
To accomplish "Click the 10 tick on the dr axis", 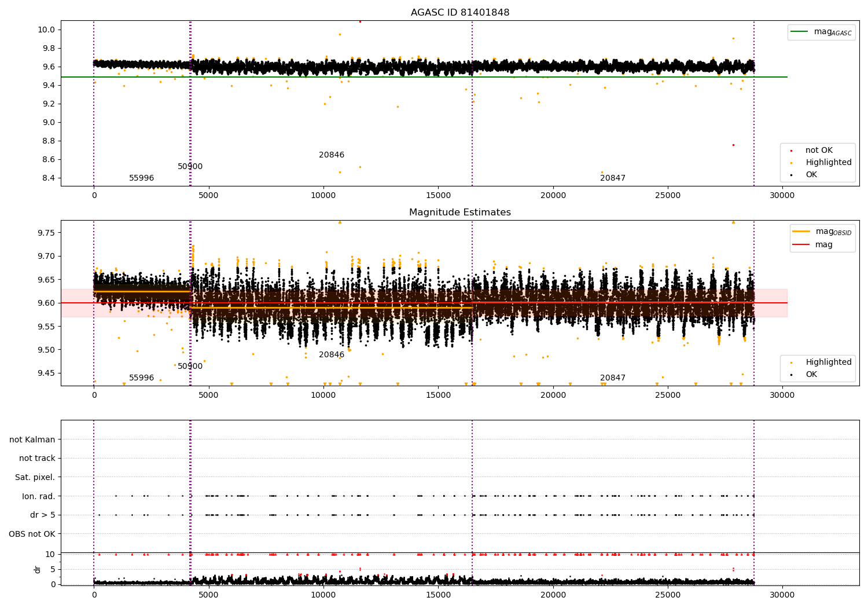I will pyautogui.click(x=50, y=554).
